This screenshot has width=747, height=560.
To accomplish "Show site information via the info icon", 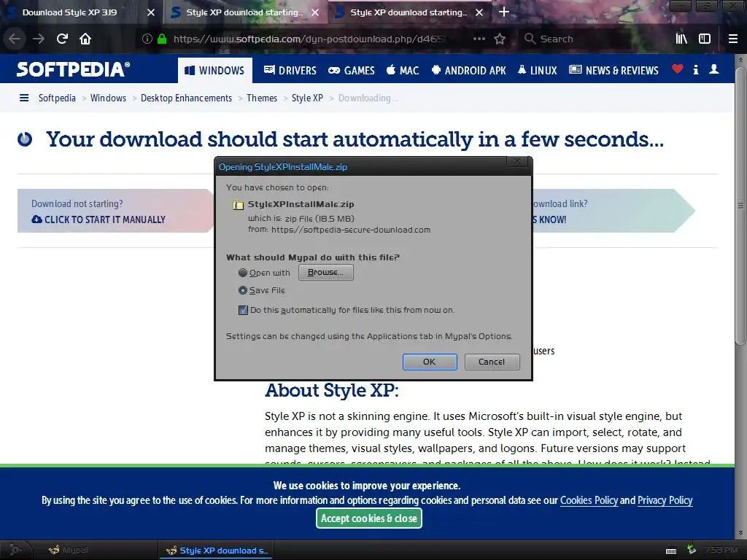I will point(147,39).
